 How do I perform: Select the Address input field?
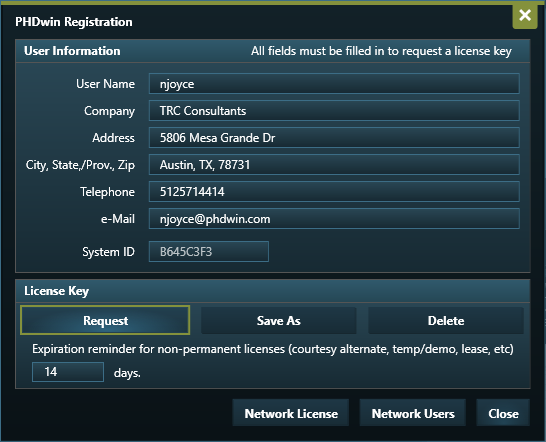pyautogui.click(x=334, y=138)
